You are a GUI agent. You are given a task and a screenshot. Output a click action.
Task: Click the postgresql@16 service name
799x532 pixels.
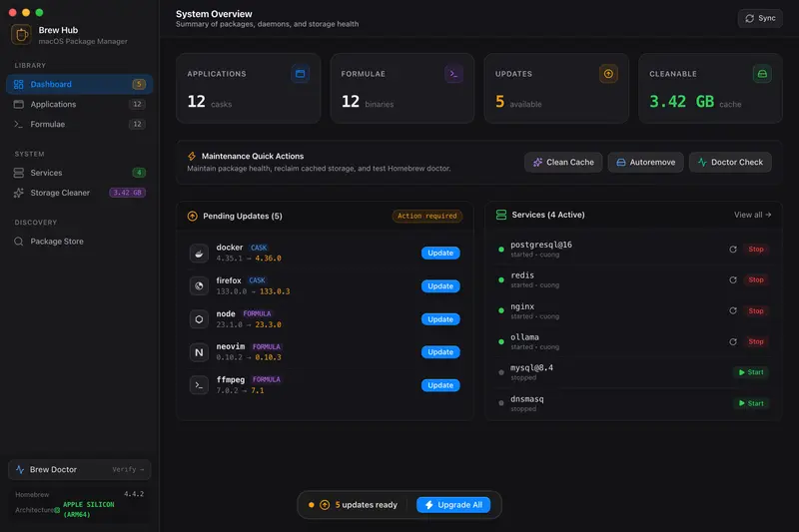click(541, 245)
